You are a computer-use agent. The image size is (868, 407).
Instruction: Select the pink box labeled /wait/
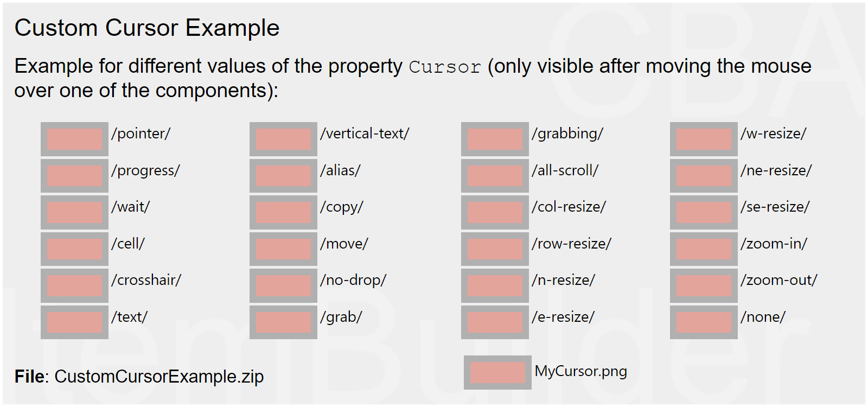click(74, 212)
